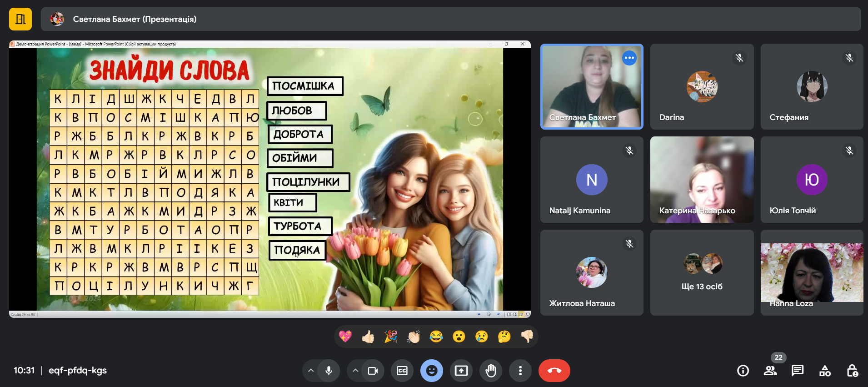Expand video settings chevron beside camera
The image size is (868, 387).
355,371
